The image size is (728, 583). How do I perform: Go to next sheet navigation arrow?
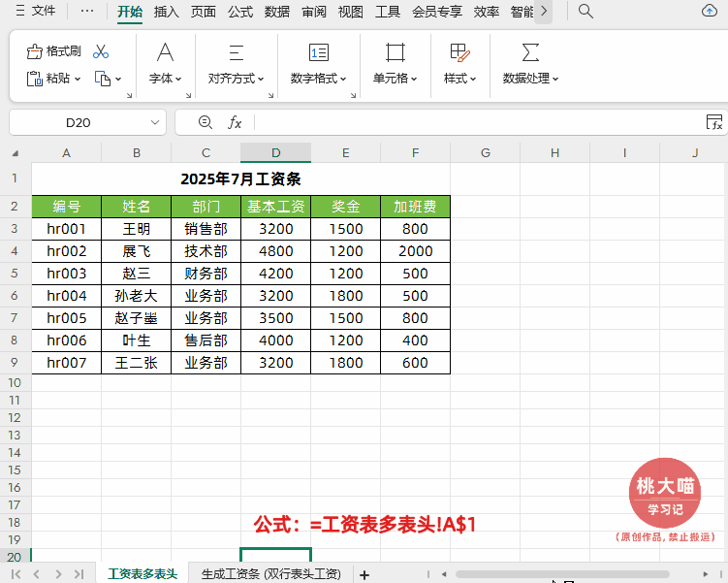click(58, 574)
